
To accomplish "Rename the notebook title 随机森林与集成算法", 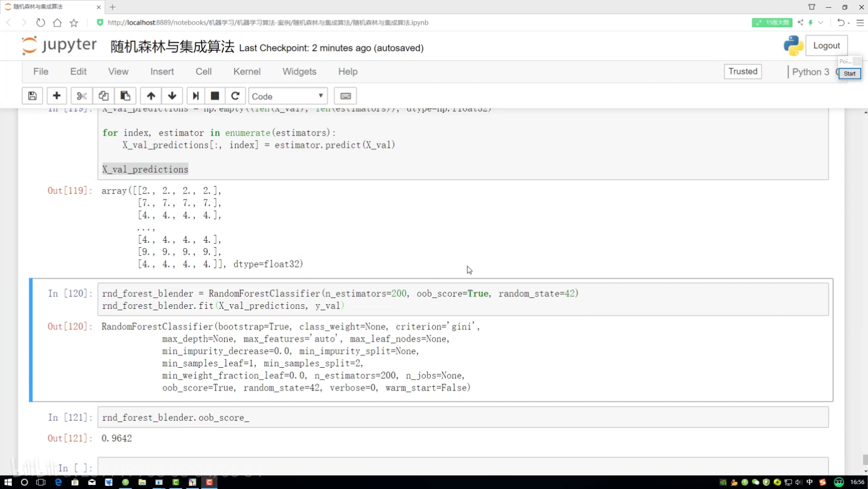I will click(x=172, y=47).
